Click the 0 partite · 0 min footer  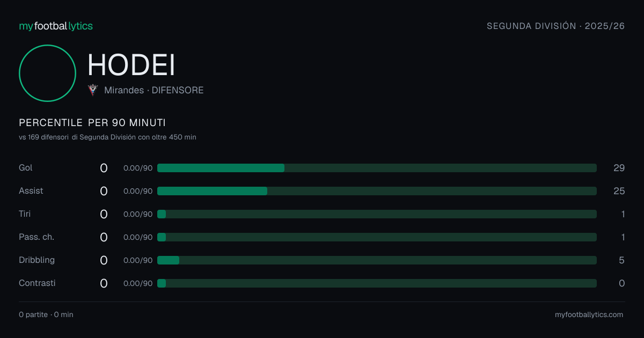coord(46,315)
